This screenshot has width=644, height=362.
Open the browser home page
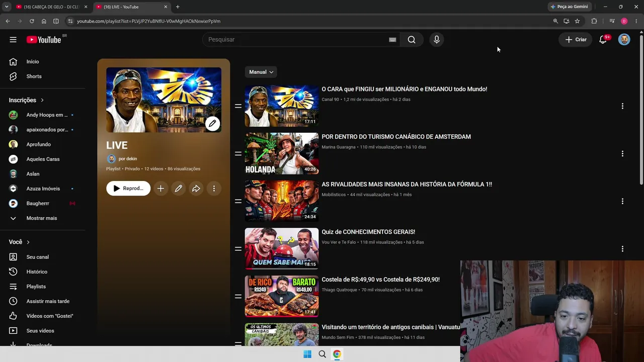(44, 21)
